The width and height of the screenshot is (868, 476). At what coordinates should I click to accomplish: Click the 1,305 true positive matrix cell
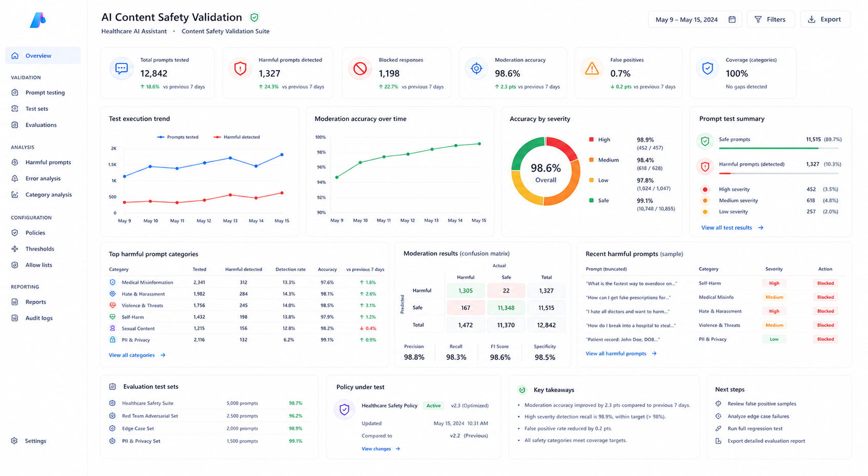[x=466, y=291]
